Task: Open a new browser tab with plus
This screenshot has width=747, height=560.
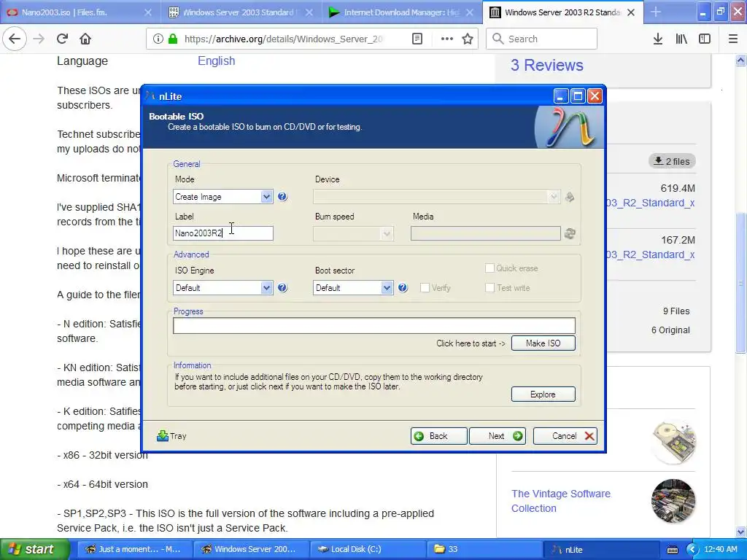Action: [656, 12]
